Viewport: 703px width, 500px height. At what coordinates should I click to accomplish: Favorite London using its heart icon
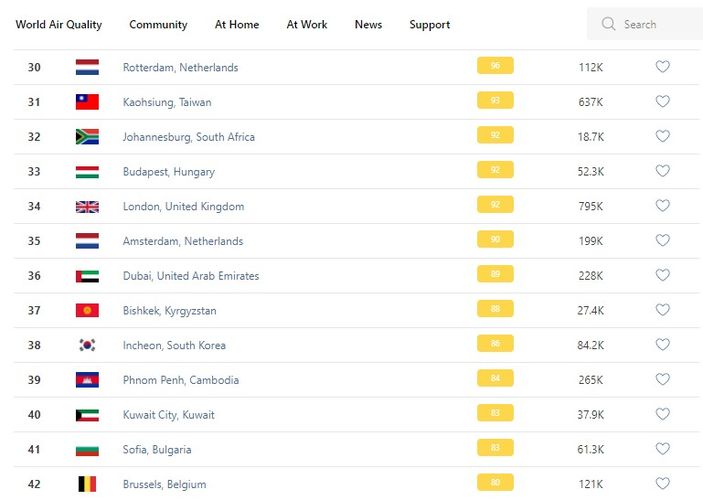pos(662,206)
